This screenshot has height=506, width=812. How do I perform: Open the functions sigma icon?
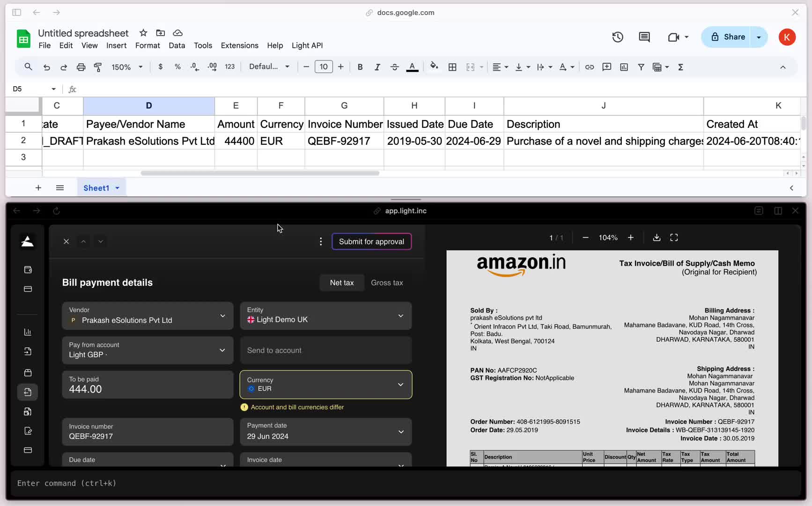[x=680, y=67]
